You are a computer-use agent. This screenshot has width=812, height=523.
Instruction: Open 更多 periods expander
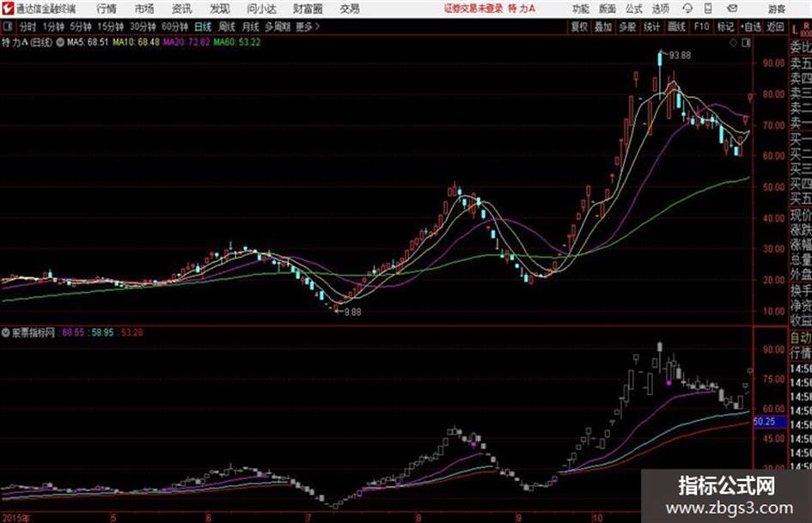point(308,27)
